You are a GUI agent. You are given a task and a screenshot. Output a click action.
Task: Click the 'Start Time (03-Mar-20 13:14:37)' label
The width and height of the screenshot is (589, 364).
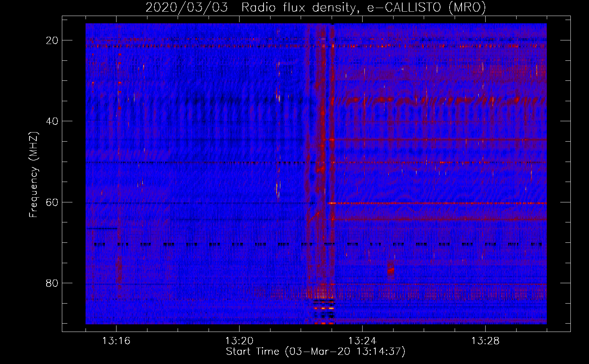(x=316, y=352)
